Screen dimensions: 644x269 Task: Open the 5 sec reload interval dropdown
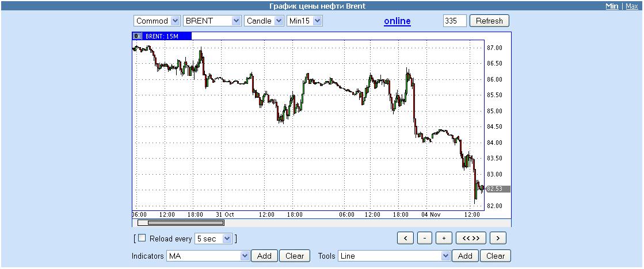pos(213,239)
